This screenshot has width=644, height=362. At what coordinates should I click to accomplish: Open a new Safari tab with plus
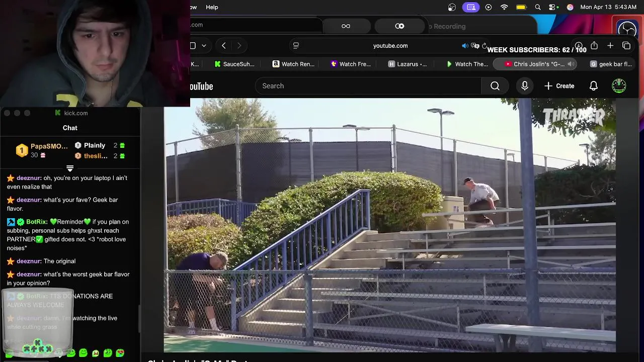point(610,46)
